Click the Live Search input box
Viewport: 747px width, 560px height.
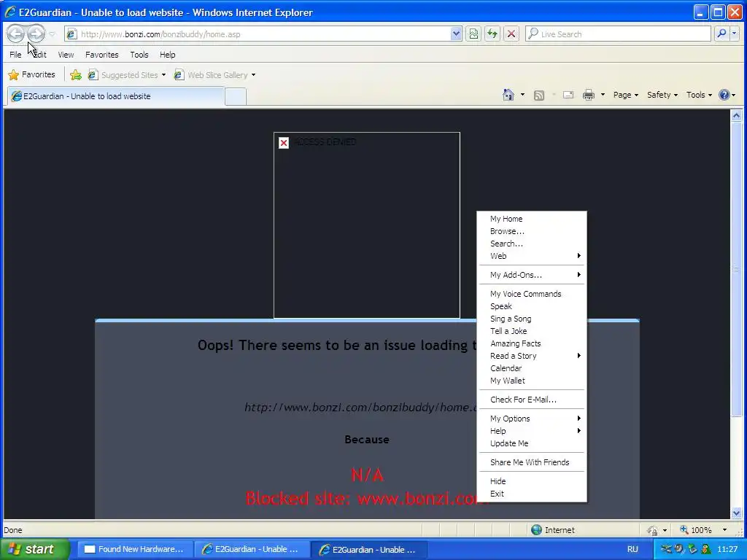pos(618,34)
